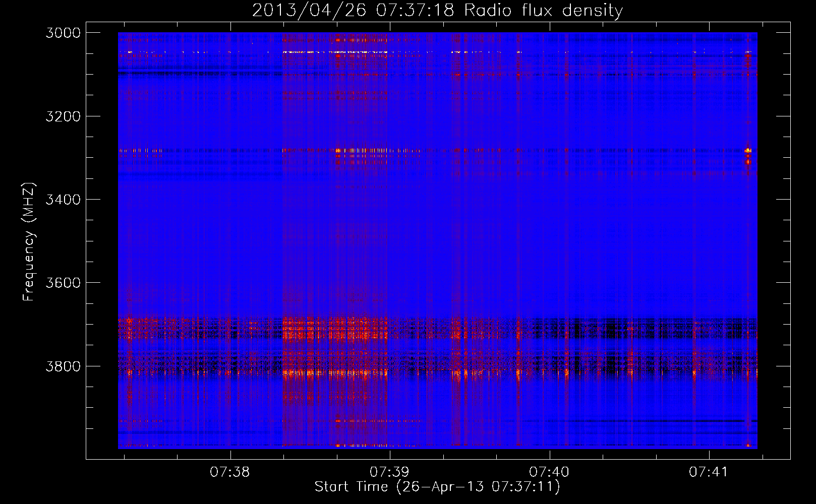Image resolution: width=816 pixels, height=504 pixels.
Task: Select the 3800 frequency tick label
Action: point(63,366)
